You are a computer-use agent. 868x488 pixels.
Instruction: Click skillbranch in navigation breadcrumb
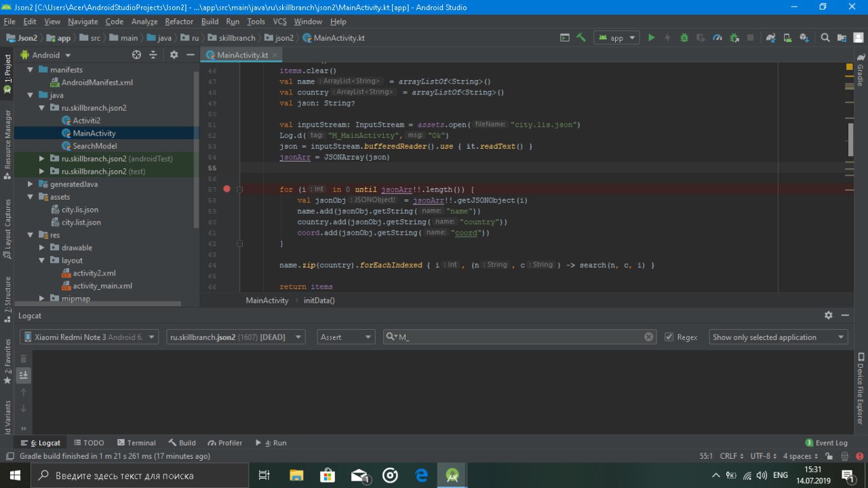pos(232,38)
